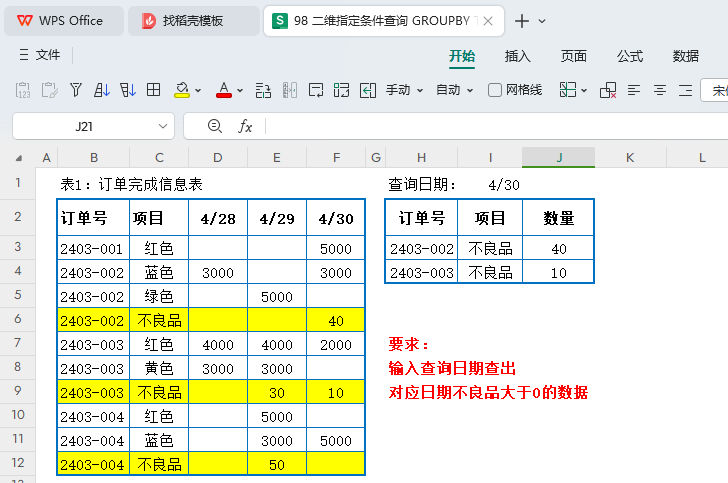Click the red 要求: text
Image resolution: width=728 pixels, height=483 pixels.
tap(409, 344)
